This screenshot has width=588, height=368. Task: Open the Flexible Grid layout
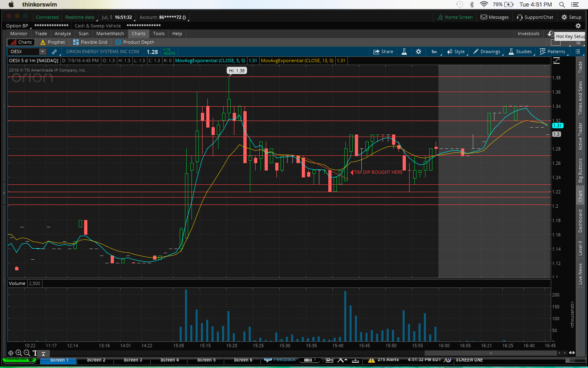click(x=90, y=42)
